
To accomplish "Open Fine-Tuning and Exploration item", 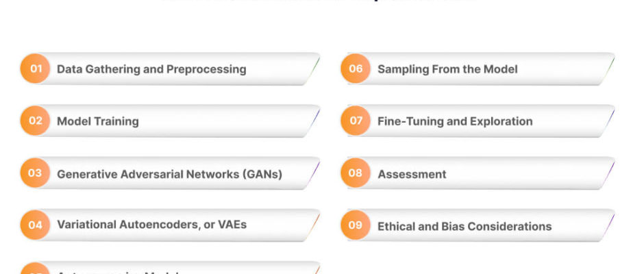I will [455, 122].
